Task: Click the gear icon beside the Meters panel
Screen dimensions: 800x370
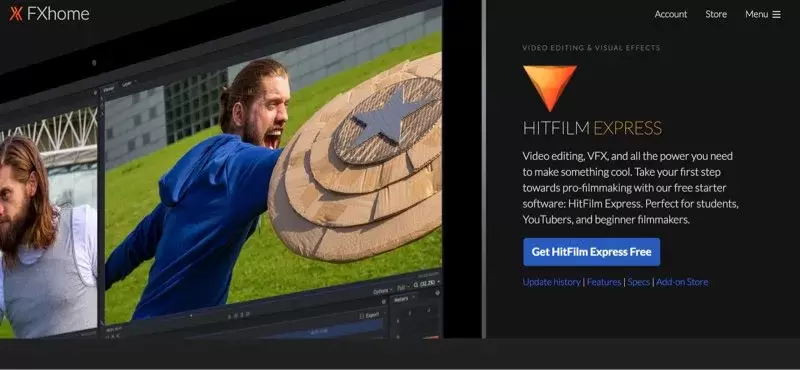Action: pyautogui.click(x=437, y=293)
